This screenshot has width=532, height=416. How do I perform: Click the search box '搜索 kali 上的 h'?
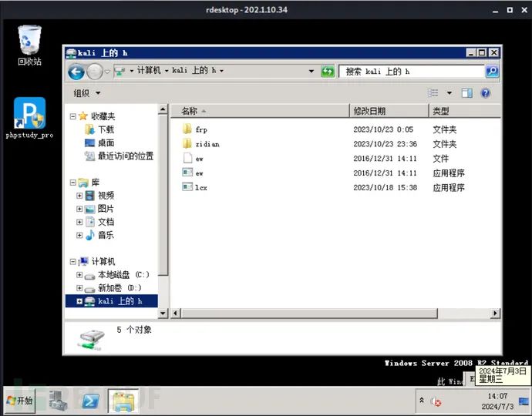[x=412, y=72]
